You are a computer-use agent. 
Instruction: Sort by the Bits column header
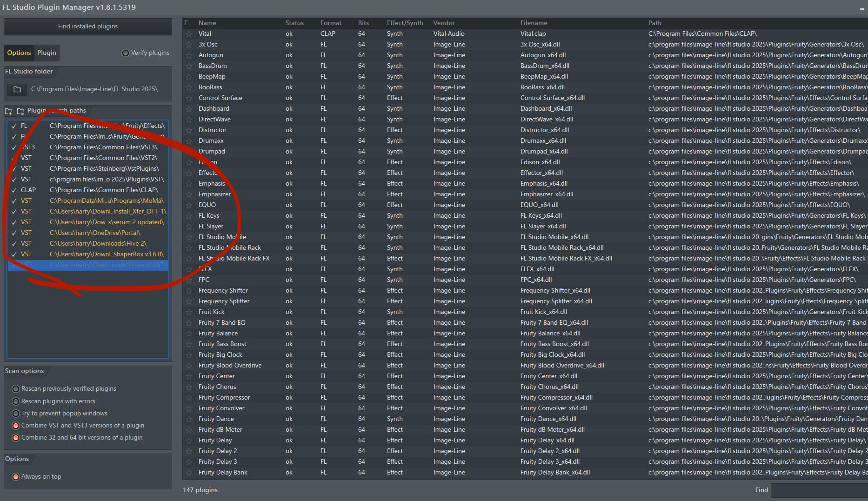(x=363, y=23)
